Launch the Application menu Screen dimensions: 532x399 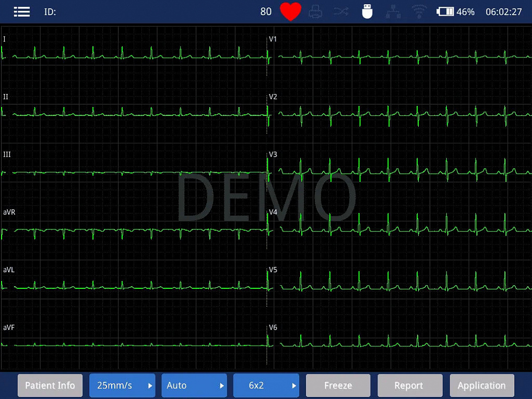(482, 385)
